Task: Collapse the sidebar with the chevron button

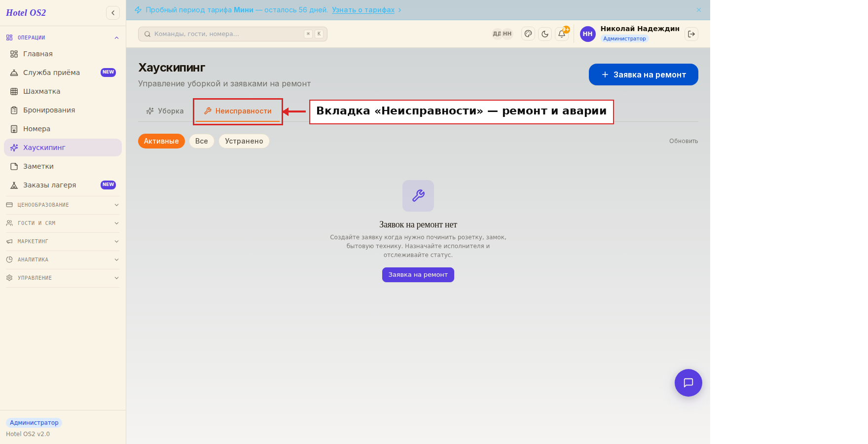Action: (113, 13)
